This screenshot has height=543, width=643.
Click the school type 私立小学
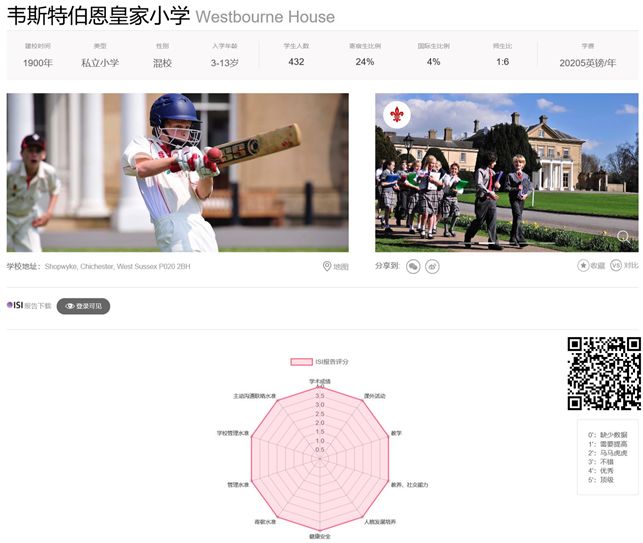click(x=100, y=63)
